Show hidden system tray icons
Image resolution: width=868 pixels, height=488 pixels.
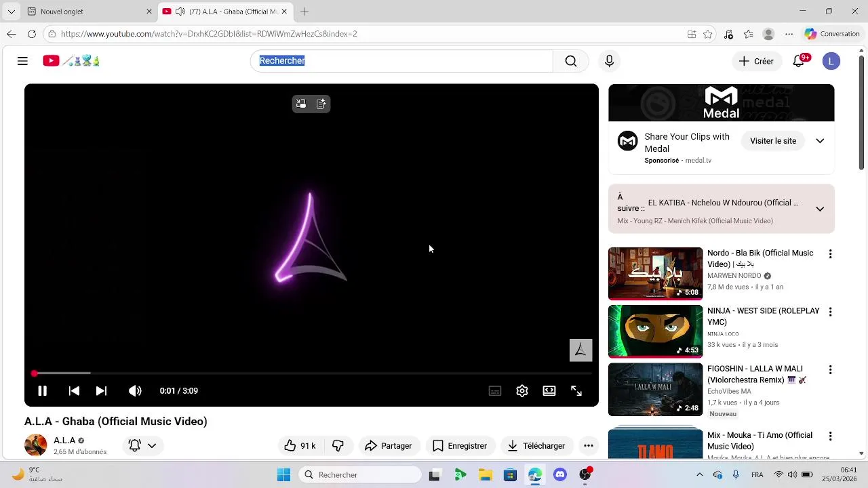click(700, 475)
